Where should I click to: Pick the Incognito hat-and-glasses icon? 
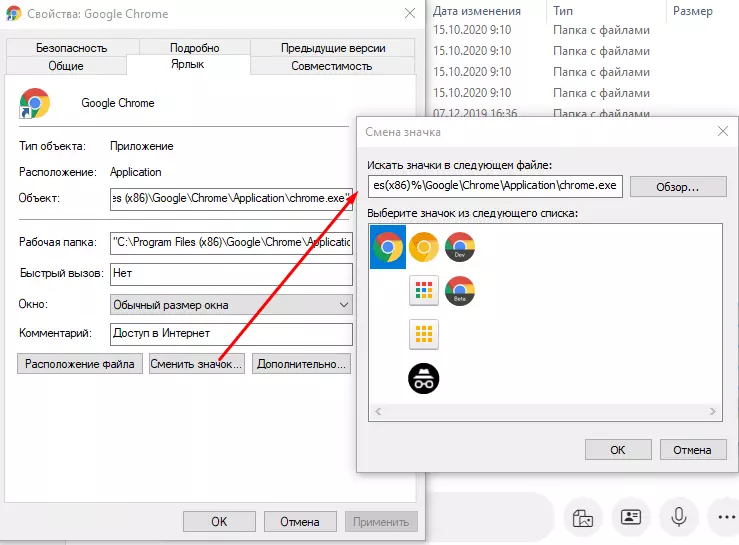(424, 377)
